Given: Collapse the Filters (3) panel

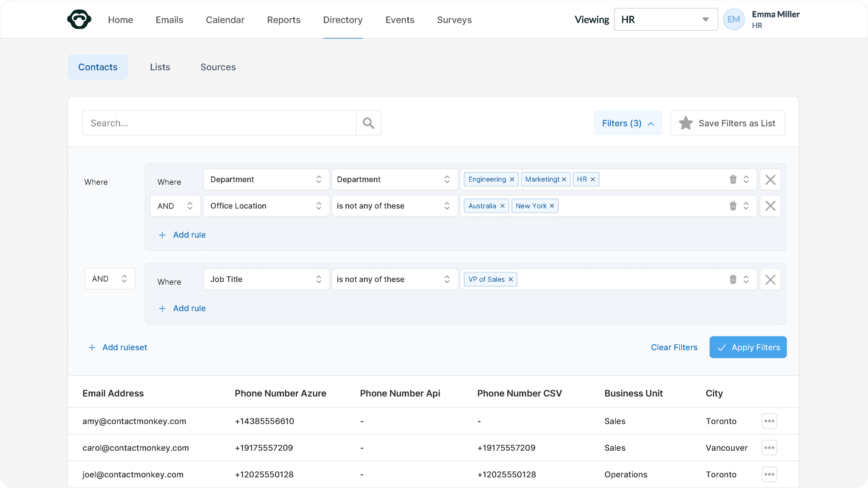Looking at the screenshot, I should [x=628, y=123].
